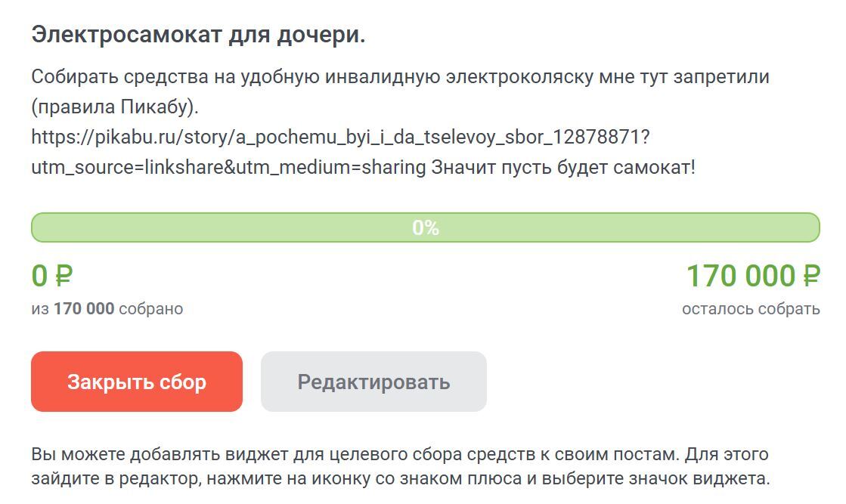Open the pikabu.ru story link
This screenshot has width=846, height=504.
pyautogui.click(x=340, y=138)
